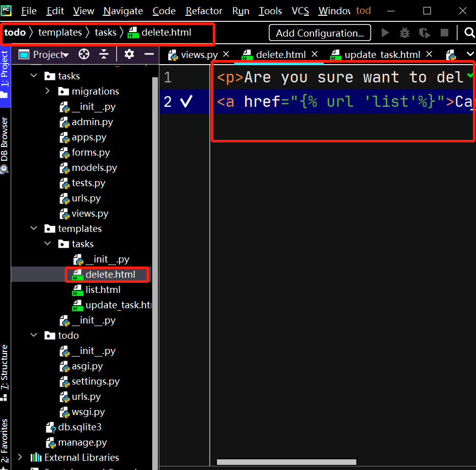476x470 pixels.
Task: Open the Run menu
Action: click(241, 11)
